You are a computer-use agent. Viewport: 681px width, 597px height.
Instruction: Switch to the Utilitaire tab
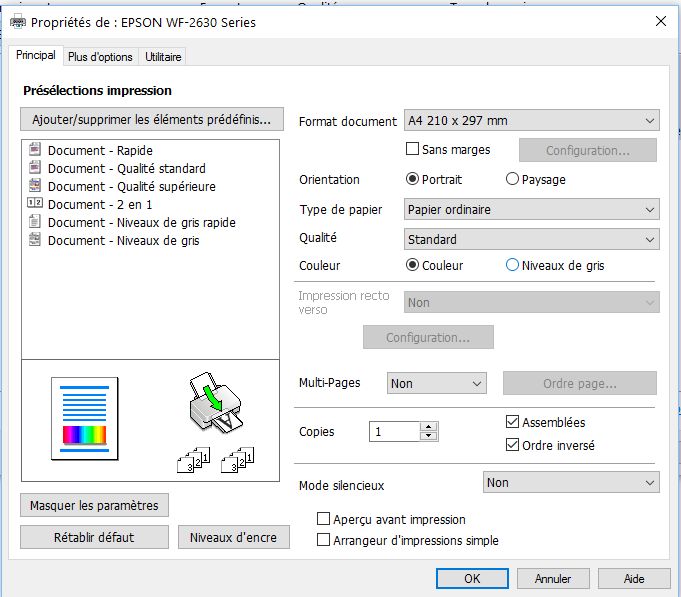click(163, 57)
